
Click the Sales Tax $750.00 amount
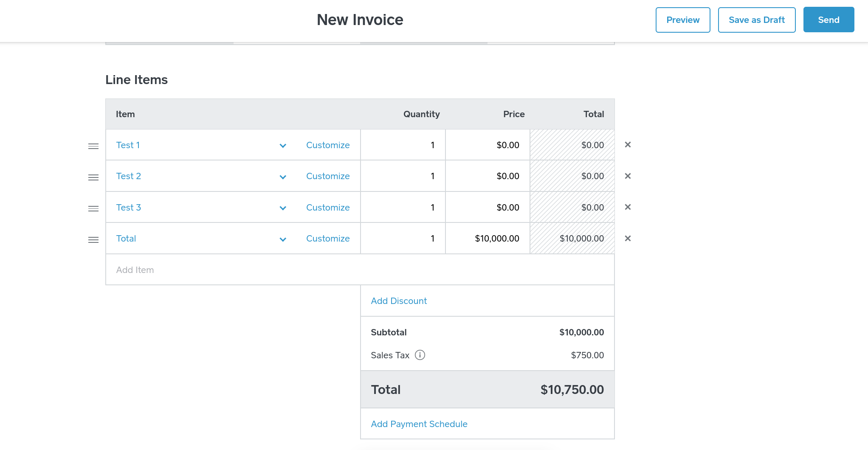click(x=587, y=355)
